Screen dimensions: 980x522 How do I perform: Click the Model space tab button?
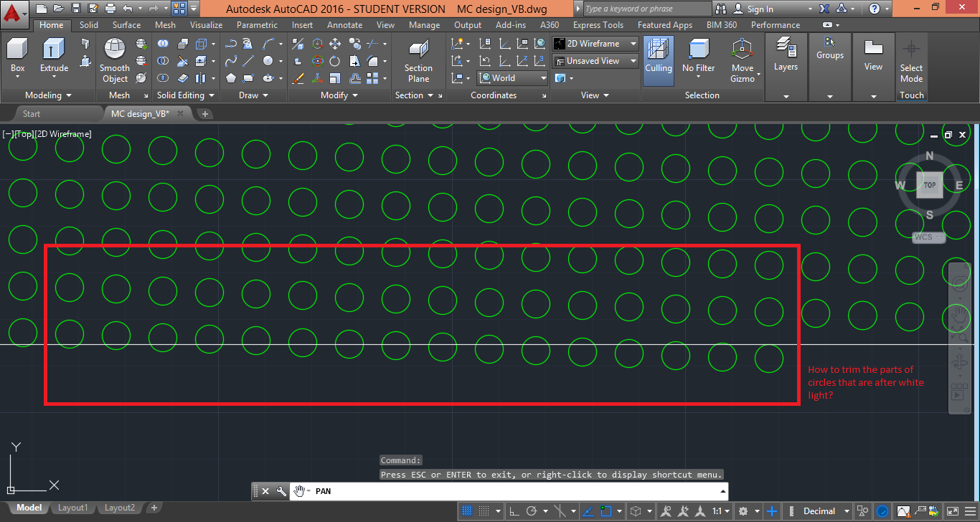[x=29, y=508]
